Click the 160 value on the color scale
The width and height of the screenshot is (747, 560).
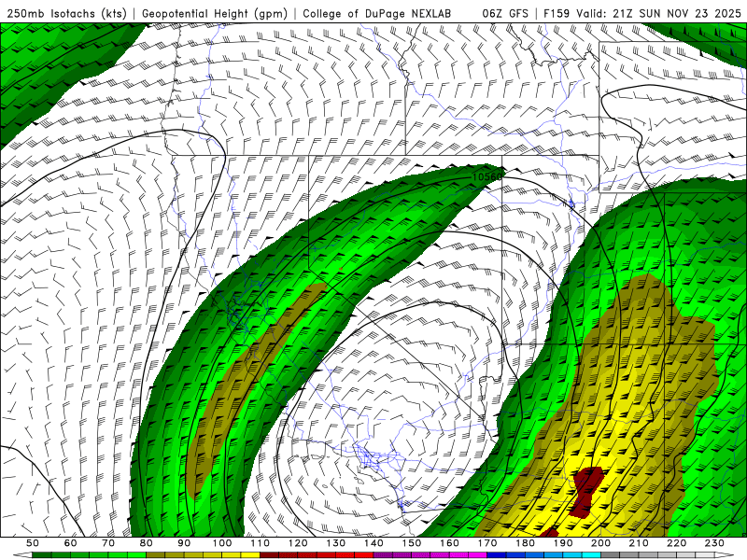point(449,543)
